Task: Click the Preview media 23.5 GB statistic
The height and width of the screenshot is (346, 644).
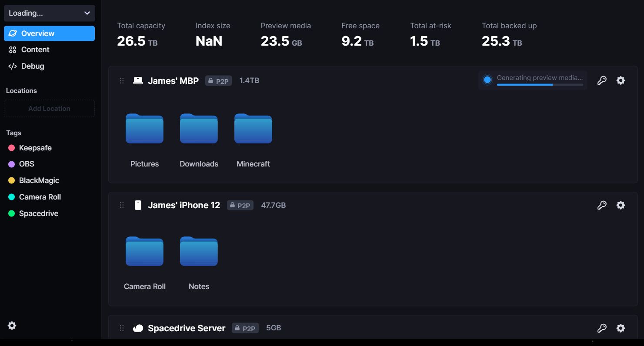Action: click(x=286, y=35)
